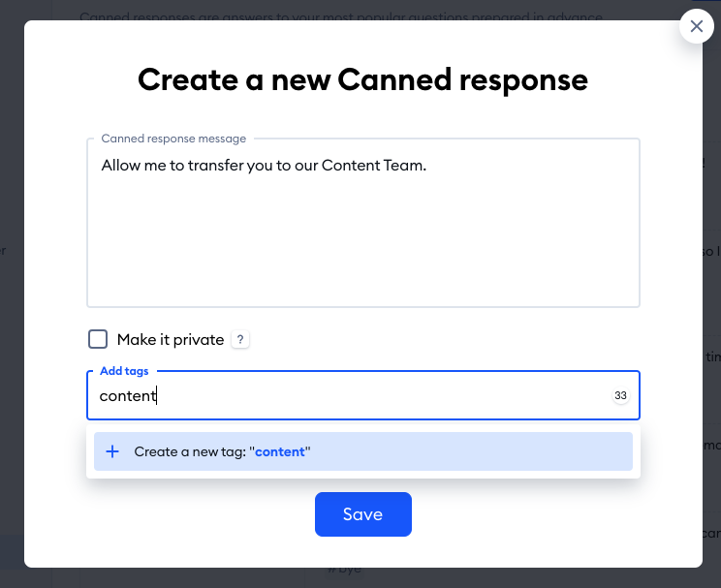Focus the Add tags input field

click(363, 395)
